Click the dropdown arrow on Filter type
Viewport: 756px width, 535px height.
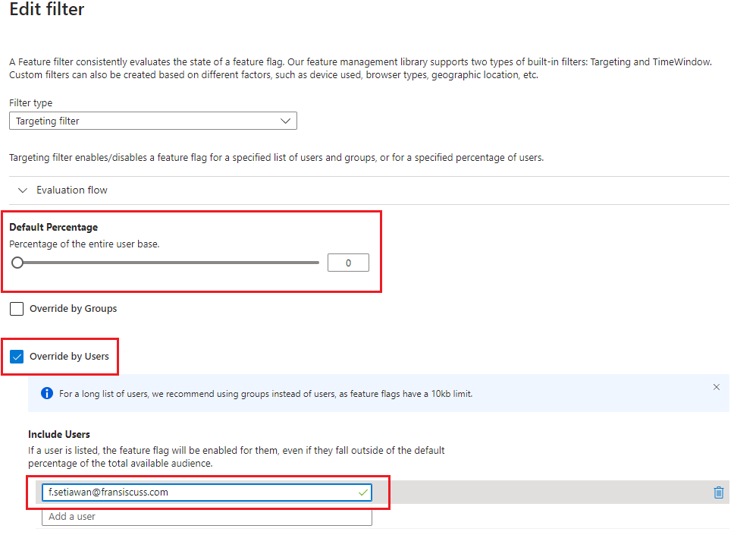(286, 121)
